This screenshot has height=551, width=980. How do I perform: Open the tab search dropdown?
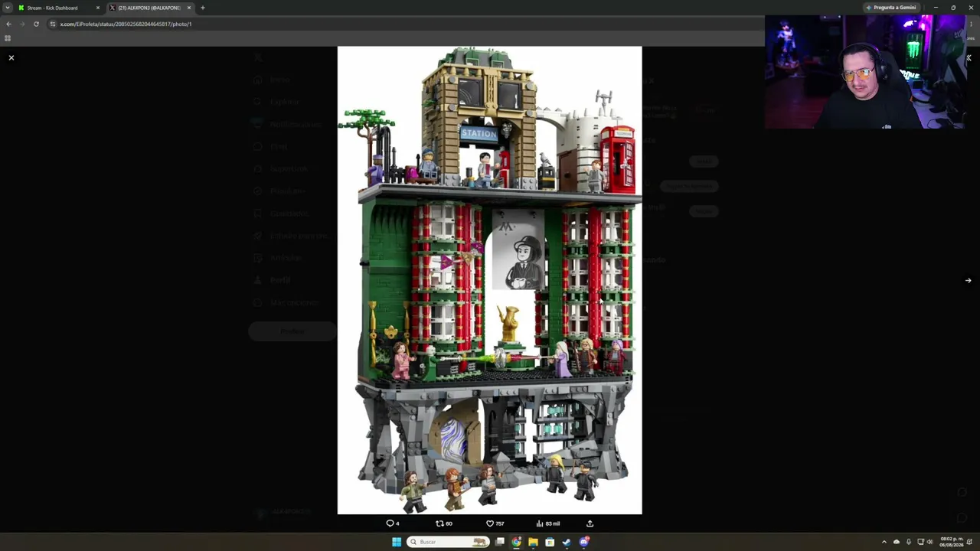tap(7, 8)
